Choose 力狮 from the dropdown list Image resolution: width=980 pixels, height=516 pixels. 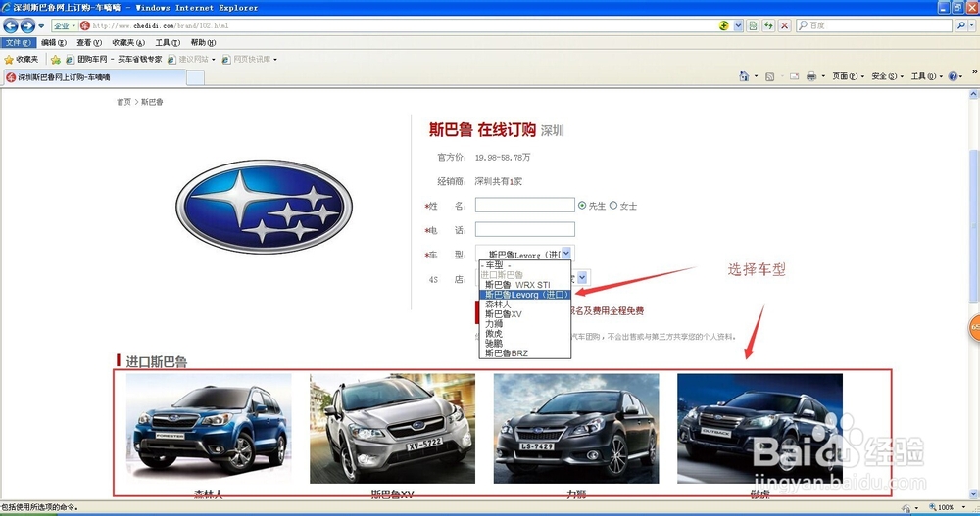525,324
